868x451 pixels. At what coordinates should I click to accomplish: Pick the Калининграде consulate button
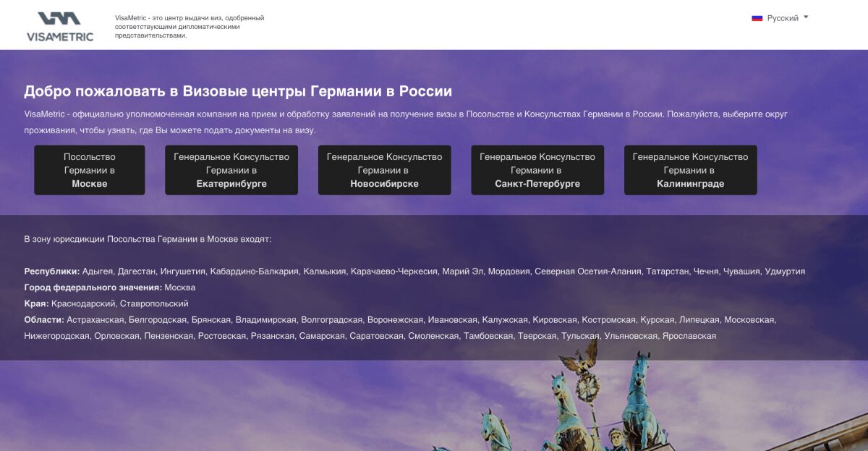[x=690, y=170]
